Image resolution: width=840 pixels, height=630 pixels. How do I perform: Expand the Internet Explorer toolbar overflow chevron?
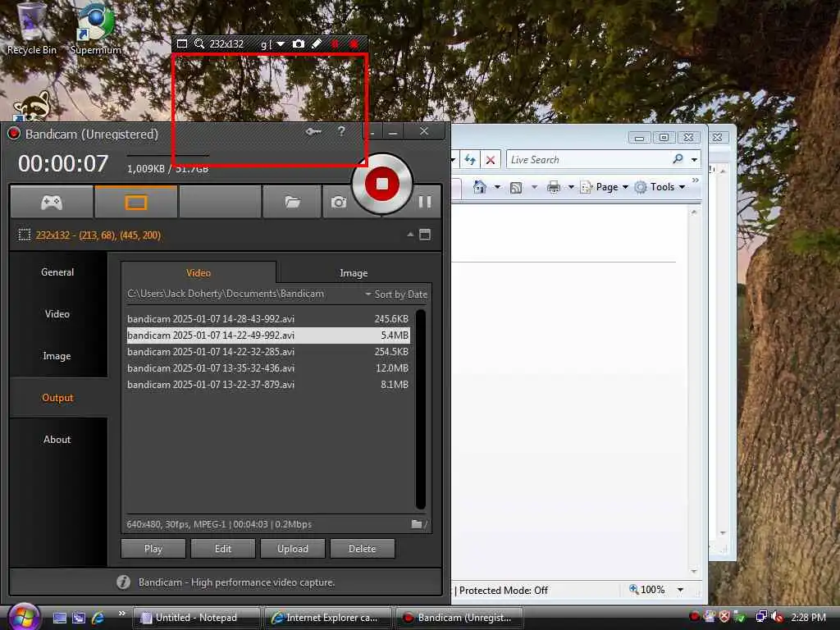696,180
